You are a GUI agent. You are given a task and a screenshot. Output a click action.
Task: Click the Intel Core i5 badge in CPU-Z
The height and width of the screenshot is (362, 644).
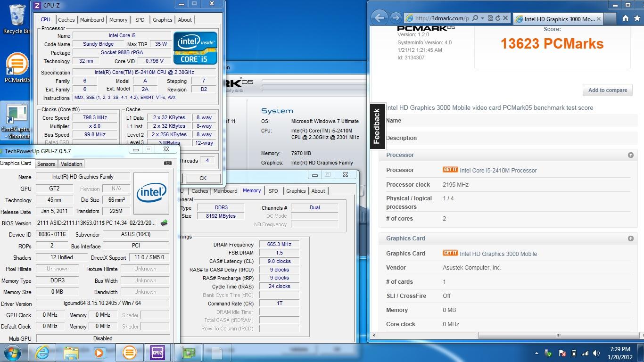[x=195, y=48]
